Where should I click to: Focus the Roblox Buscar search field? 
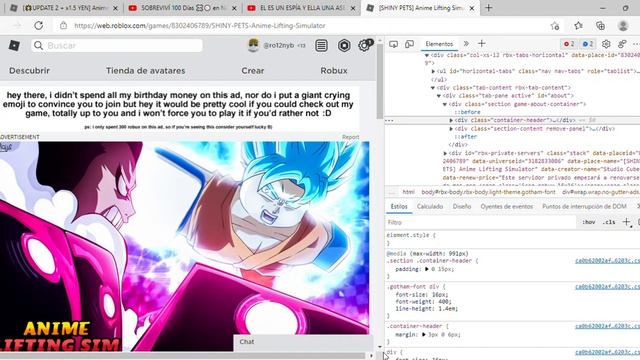pyautogui.click(x=117, y=45)
